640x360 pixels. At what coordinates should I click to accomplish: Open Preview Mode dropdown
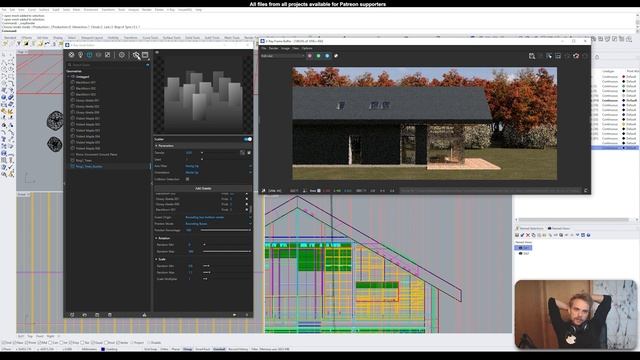tap(218, 224)
